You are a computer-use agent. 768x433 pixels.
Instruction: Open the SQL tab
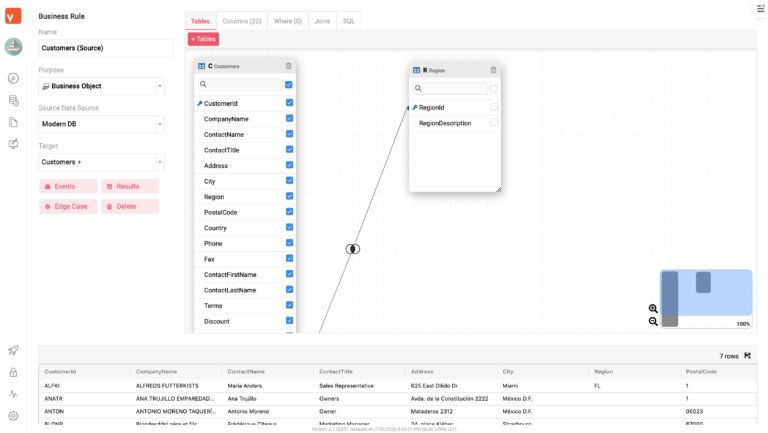pyautogui.click(x=348, y=20)
